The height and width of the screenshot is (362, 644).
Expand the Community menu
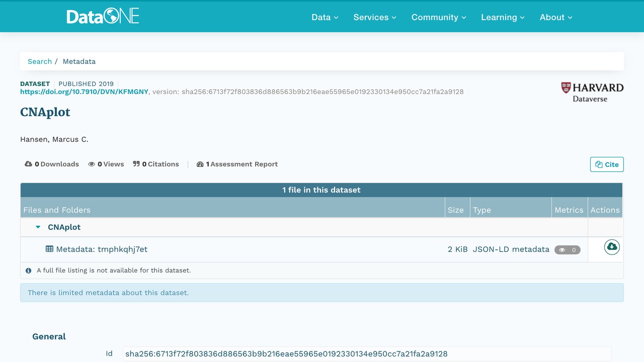(x=439, y=17)
